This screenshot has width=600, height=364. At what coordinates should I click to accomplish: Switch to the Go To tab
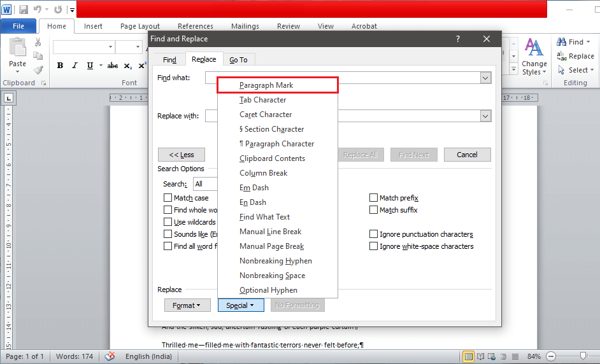pyautogui.click(x=238, y=60)
